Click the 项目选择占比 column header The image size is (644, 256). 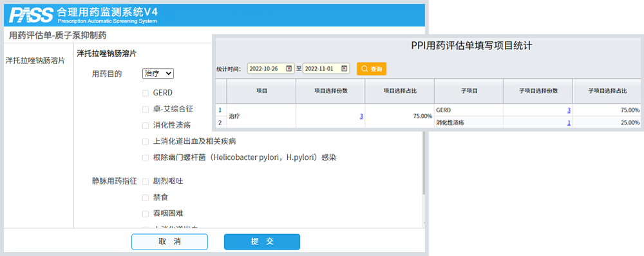tap(400, 90)
